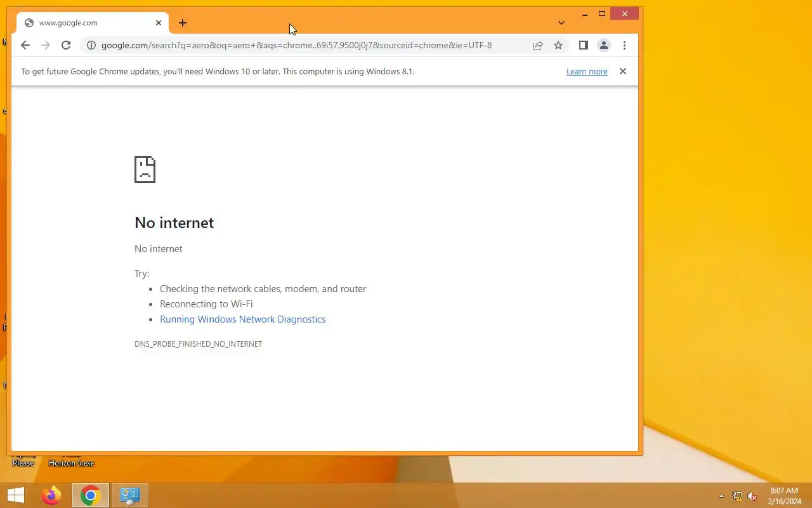Viewport: 812px width, 508px height.
Task: Click 'Checking the network cables, modem, and router'
Action: coord(263,289)
